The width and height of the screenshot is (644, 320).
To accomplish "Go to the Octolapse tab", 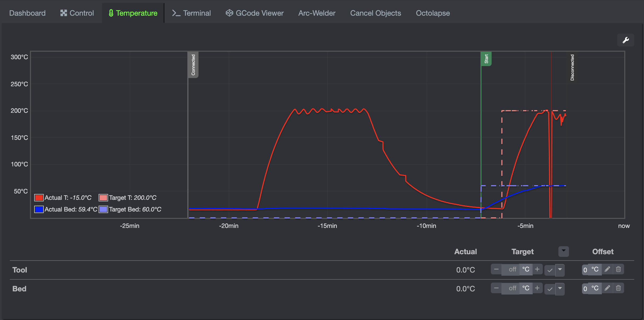I will click(433, 13).
